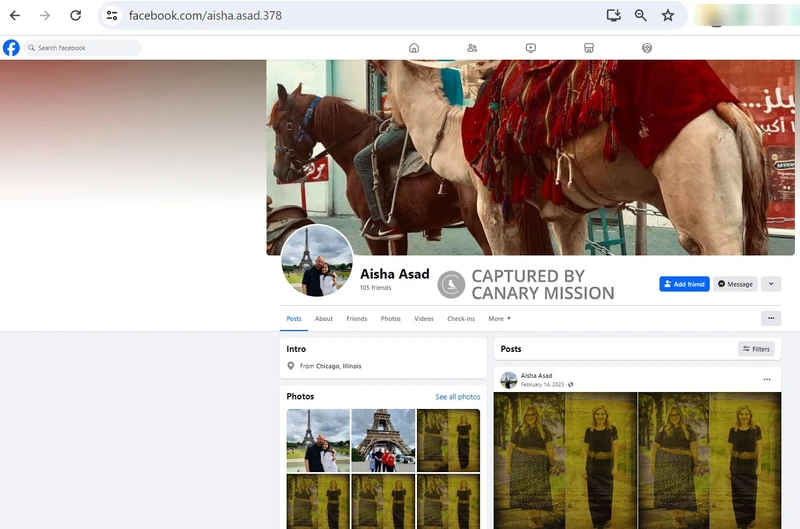
Task: Open the cover photo with horses
Action: coord(530,157)
